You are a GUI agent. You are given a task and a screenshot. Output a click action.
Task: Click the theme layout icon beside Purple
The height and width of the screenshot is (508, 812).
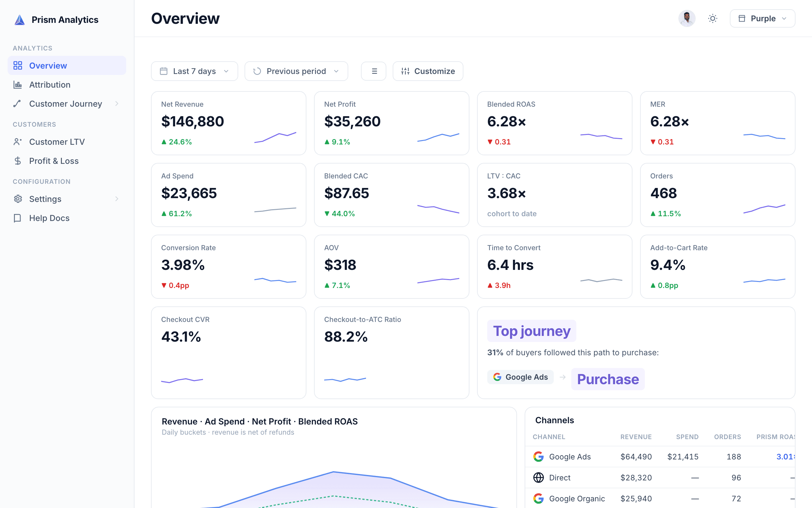coord(742,18)
